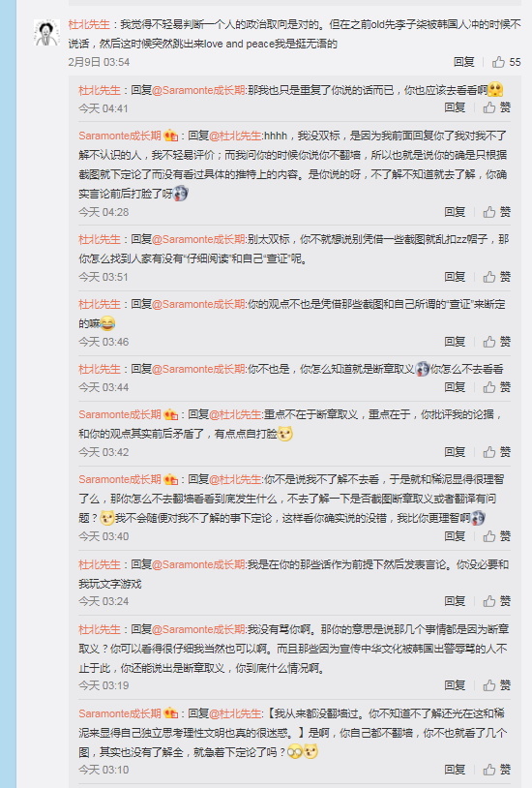Reply to the top comment dated 2月9日 03:54
The width and height of the screenshot is (532, 788).
[x=463, y=62]
